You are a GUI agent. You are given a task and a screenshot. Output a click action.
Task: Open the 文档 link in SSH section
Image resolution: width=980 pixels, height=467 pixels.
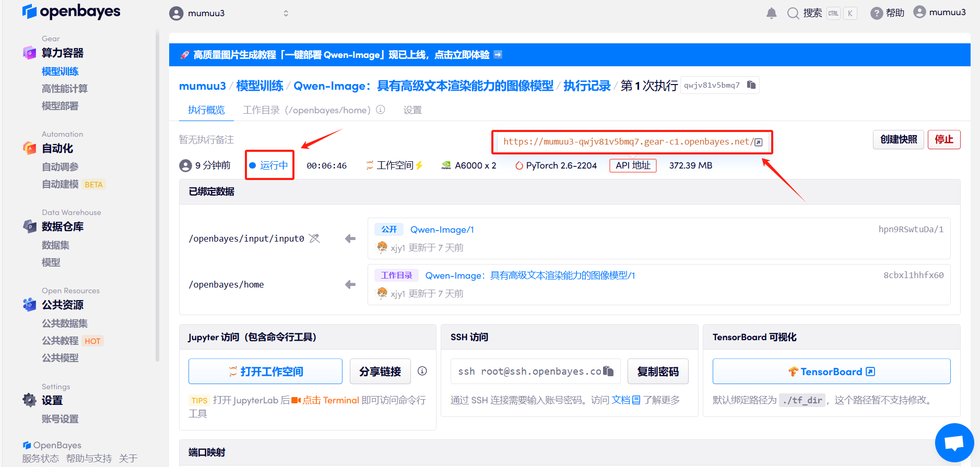click(626, 400)
